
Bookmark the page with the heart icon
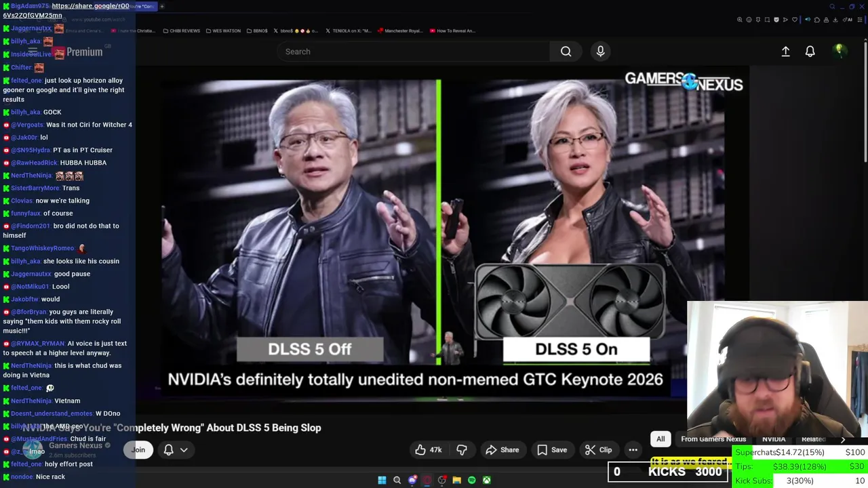click(795, 20)
